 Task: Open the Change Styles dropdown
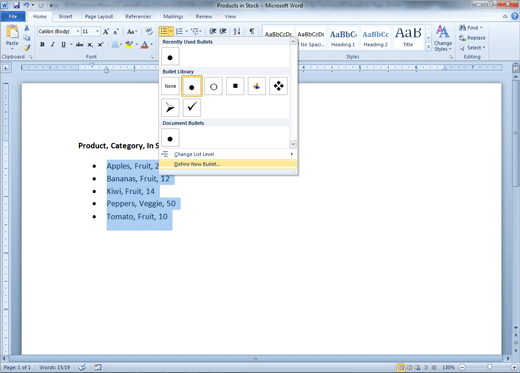coord(443,38)
